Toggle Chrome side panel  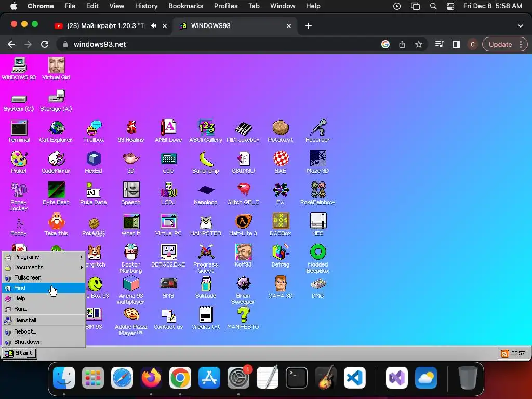tap(456, 44)
